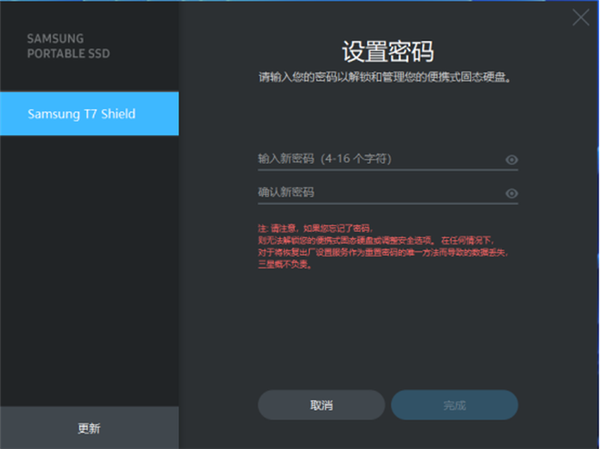
Task: Click the 取消 button
Action: 321,405
